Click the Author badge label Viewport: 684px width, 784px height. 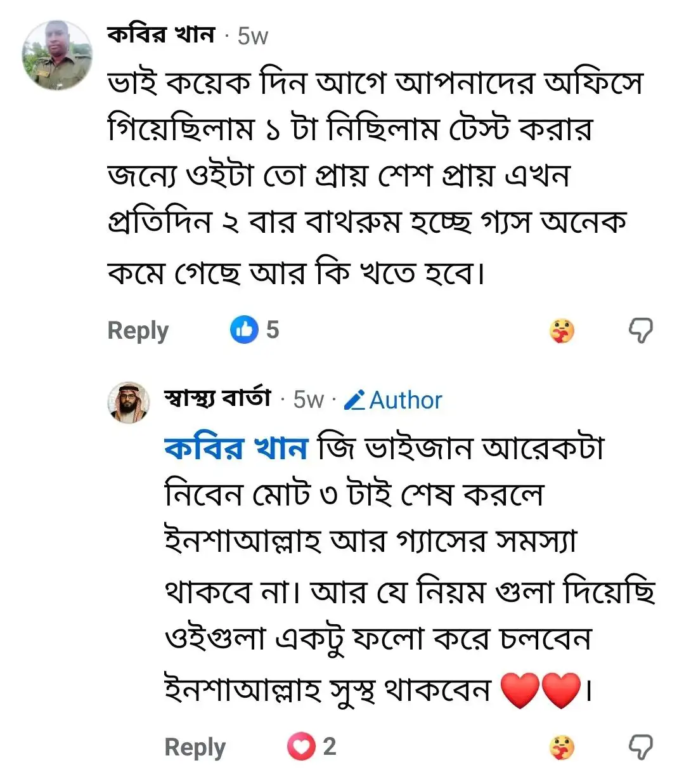(x=405, y=400)
